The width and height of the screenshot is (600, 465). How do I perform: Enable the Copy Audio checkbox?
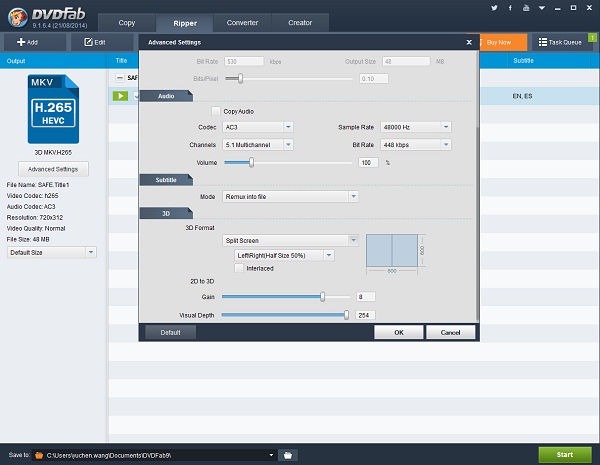[x=216, y=111]
